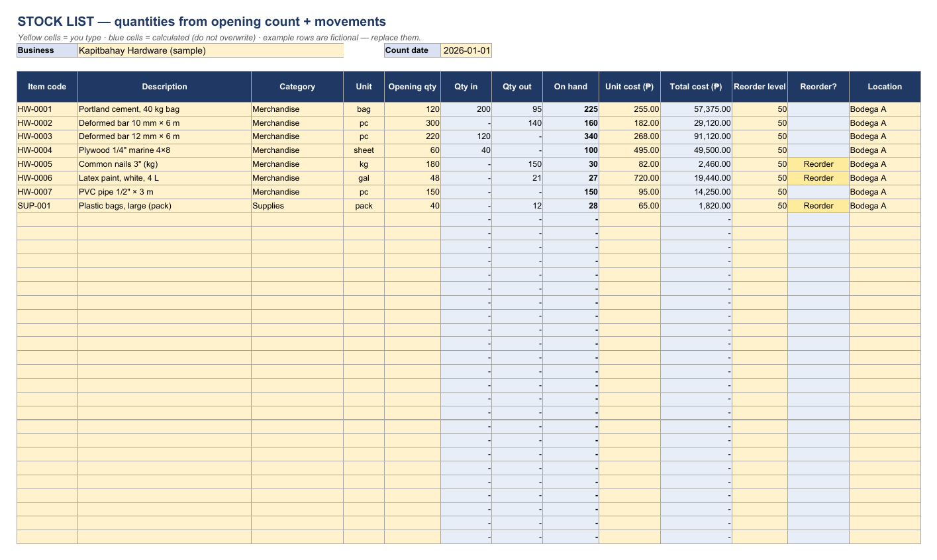Screen dimensions: 937x560
Task: Click item code HW-0007
Action: pyautogui.click(x=47, y=192)
